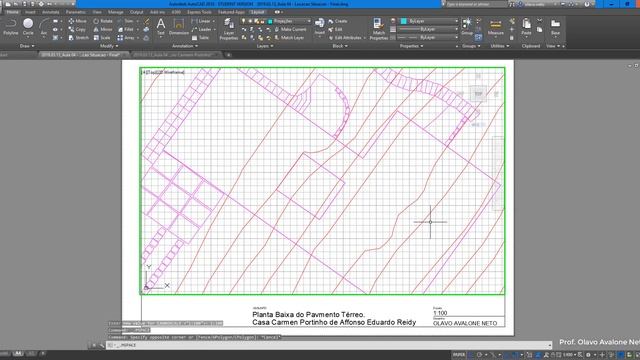
Task: Open the lineweight ByLayer dropdown
Action: pos(428,29)
